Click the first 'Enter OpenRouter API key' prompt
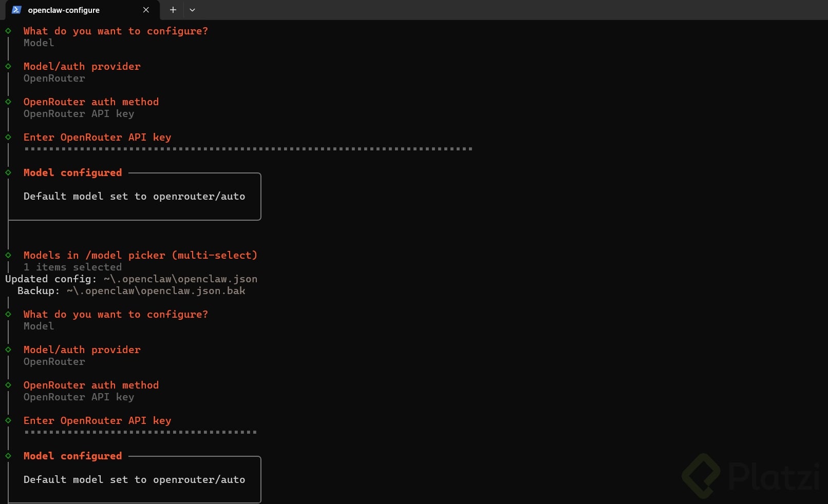Viewport: 828px width, 504px height. pos(98,138)
